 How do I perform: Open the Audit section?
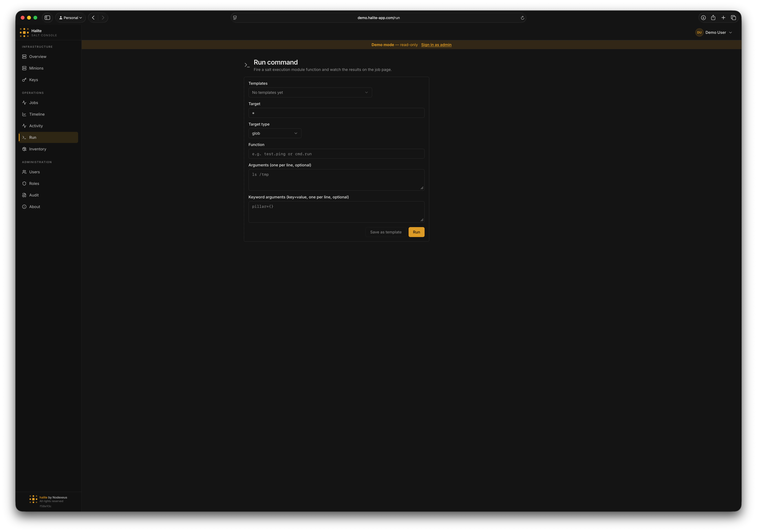tap(48, 195)
